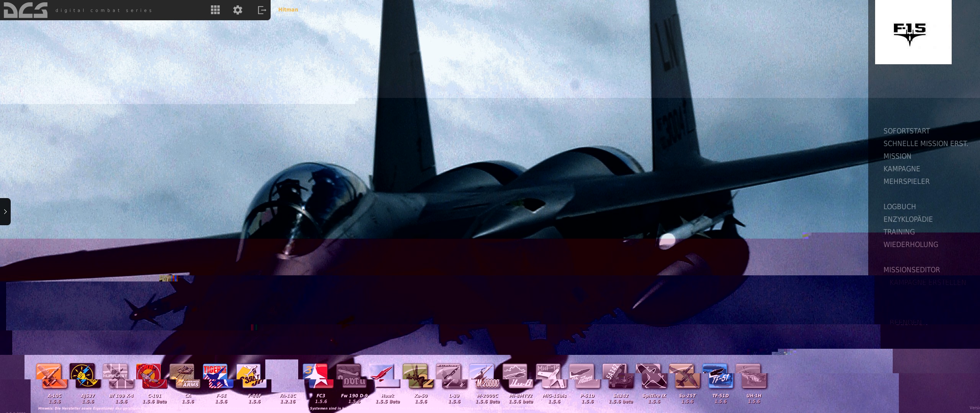Open settings gear icon
This screenshot has height=413, width=980.
point(238,10)
